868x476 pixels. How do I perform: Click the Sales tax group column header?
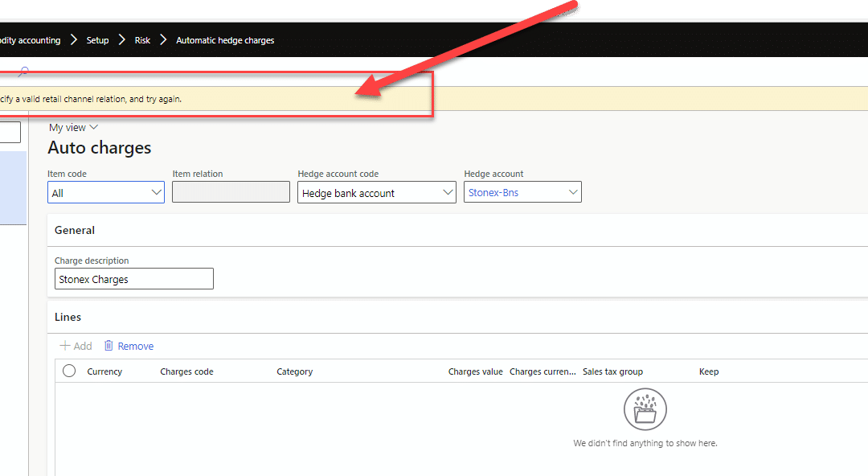tap(612, 371)
